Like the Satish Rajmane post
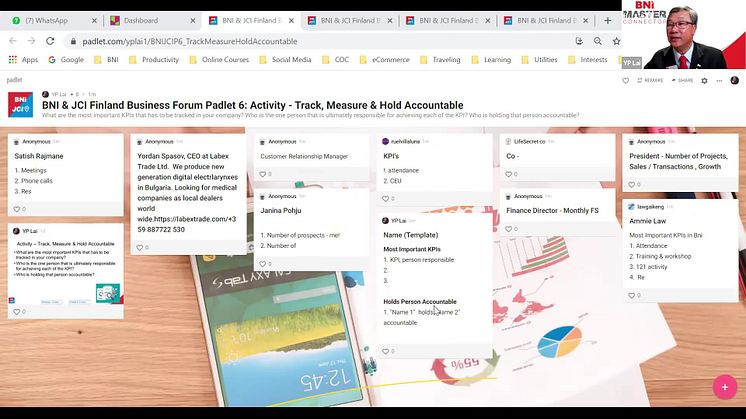The height and width of the screenshot is (419, 746). coord(17,209)
